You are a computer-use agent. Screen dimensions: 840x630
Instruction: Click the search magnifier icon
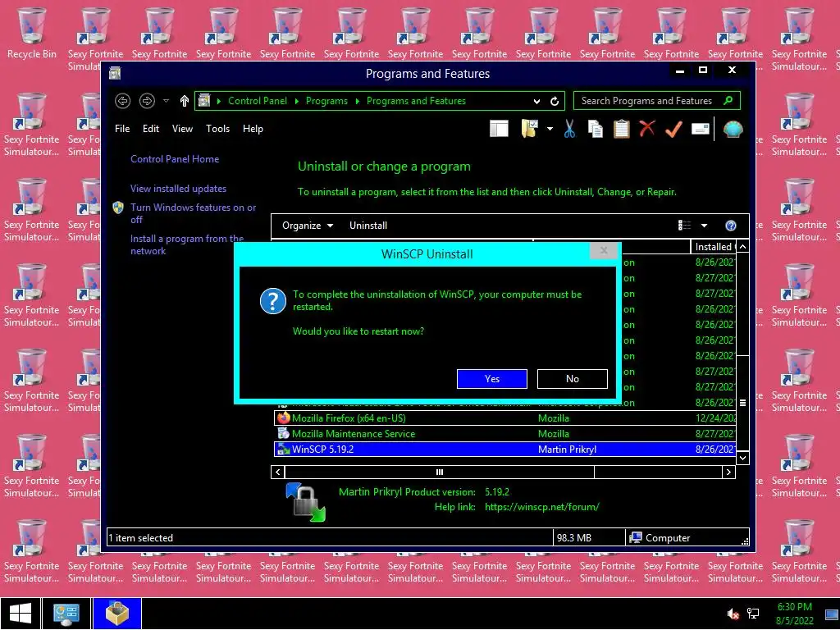(x=728, y=100)
